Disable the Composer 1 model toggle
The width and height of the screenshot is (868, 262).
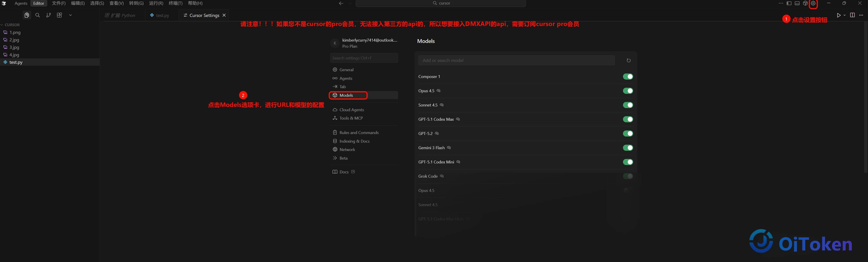coord(628,77)
